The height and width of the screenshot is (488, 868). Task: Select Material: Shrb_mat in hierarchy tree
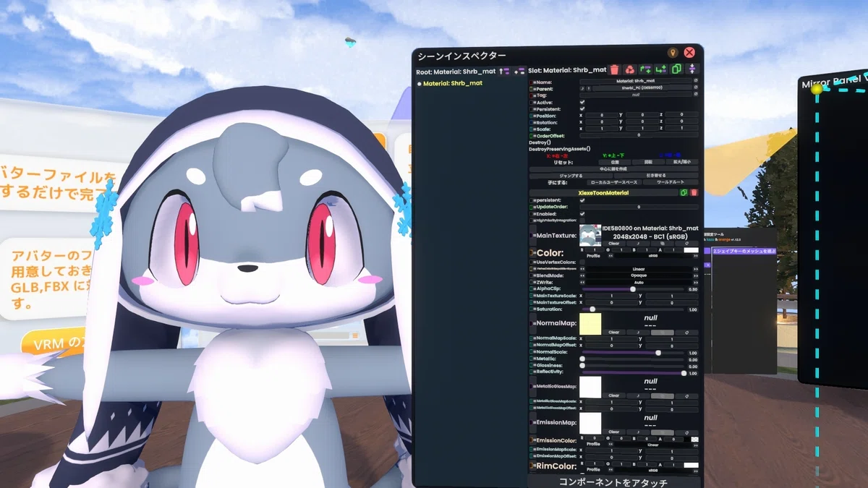pyautogui.click(x=452, y=83)
